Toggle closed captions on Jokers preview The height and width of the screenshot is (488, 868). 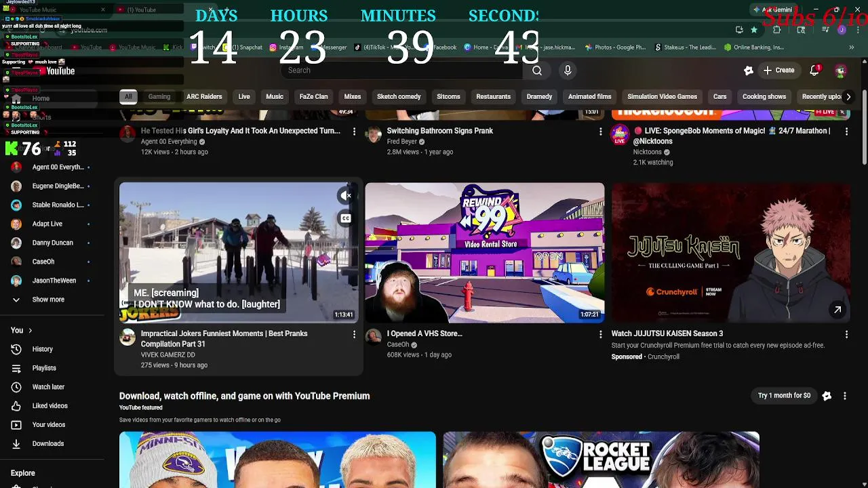[346, 218]
